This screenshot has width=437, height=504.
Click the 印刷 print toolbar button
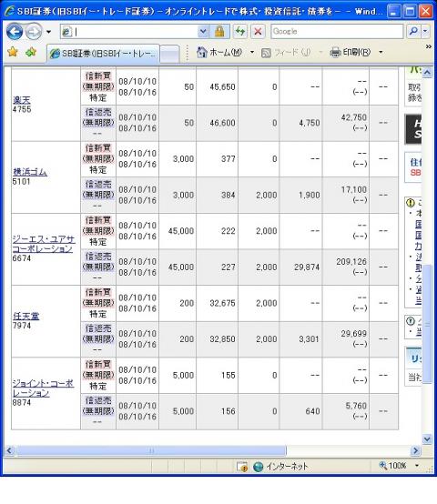[x=351, y=52]
